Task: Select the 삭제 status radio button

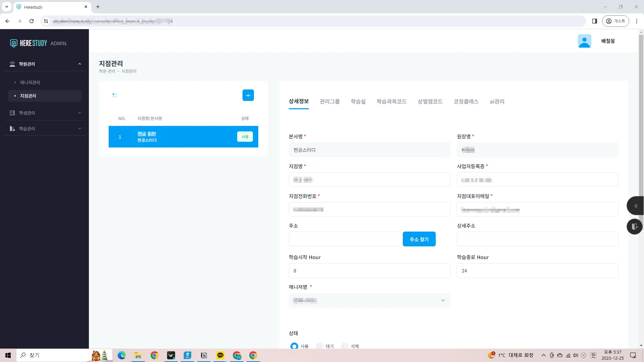Action: [x=344, y=346]
